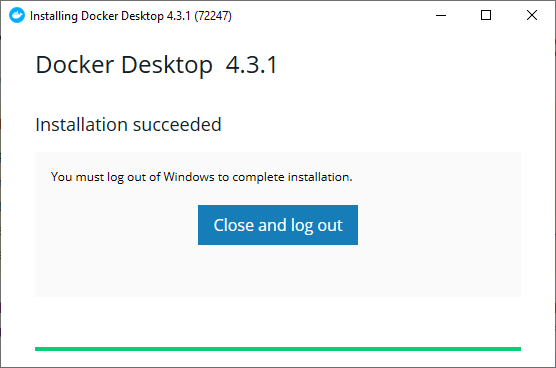The height and width of the screenshot is (368, 556).
Task: Click the log out of Windows message
Action: [x=201, y=177]
